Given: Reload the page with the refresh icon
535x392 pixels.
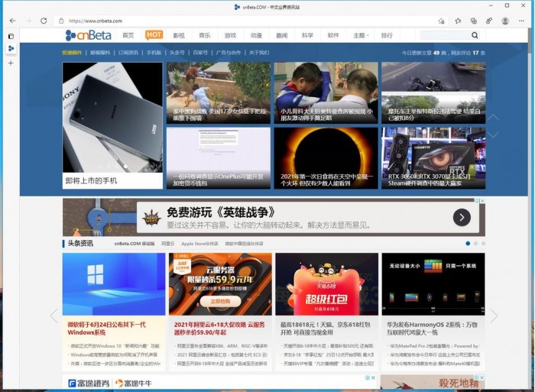Looking at the screenshot, I should point(44,21).
